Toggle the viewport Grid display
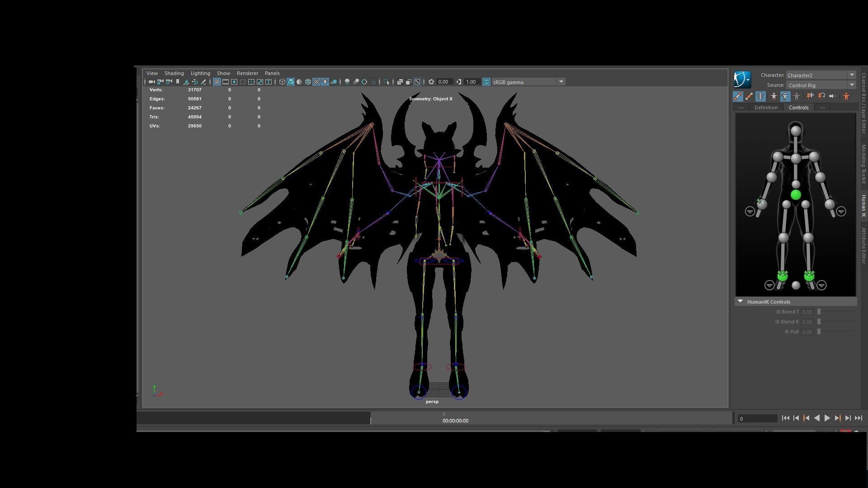This screenshot has height=488, width=868. click(217, 82)
